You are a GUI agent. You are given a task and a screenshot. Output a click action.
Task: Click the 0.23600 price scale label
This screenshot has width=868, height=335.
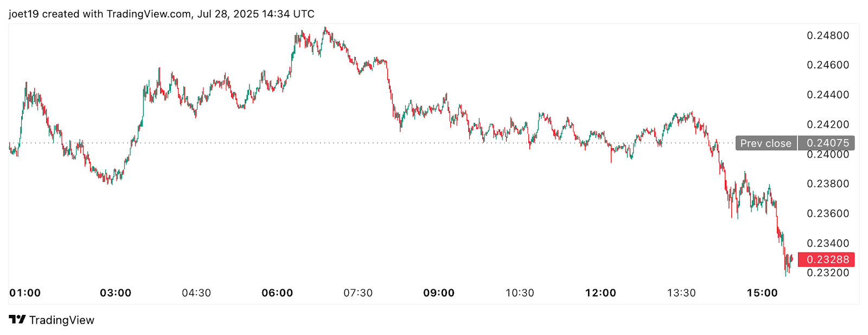(x=828, y=213)
